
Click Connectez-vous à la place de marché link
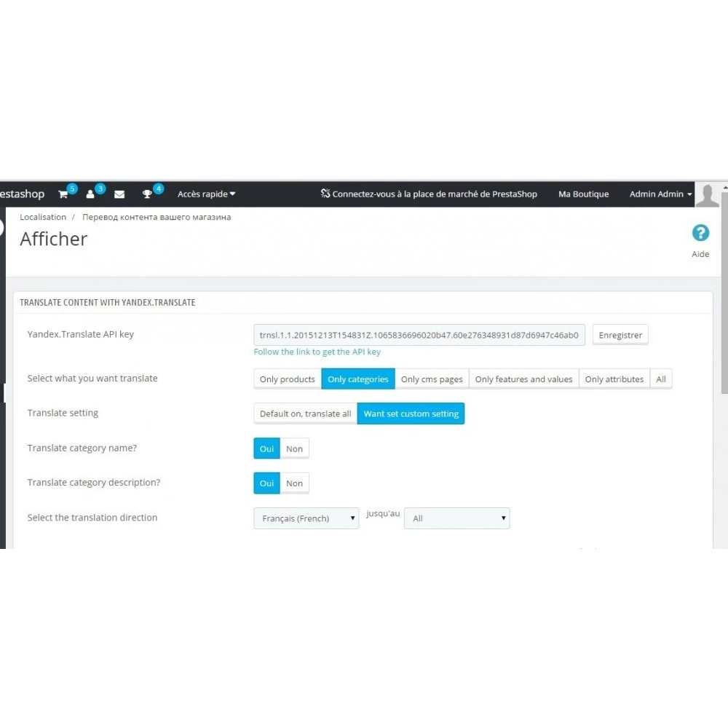click(x=429, y=194)
